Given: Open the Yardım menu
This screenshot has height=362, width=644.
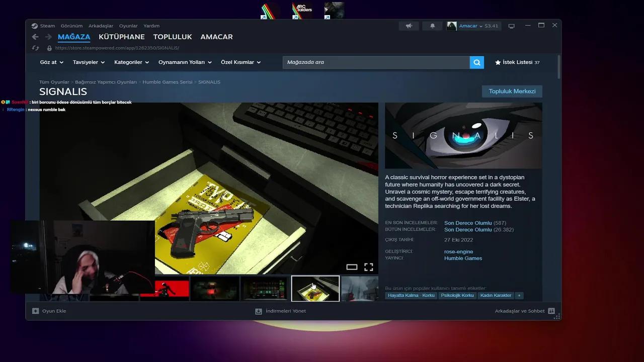Looking at the screenshot, I should pyautogui.click(x=151, y=26).
